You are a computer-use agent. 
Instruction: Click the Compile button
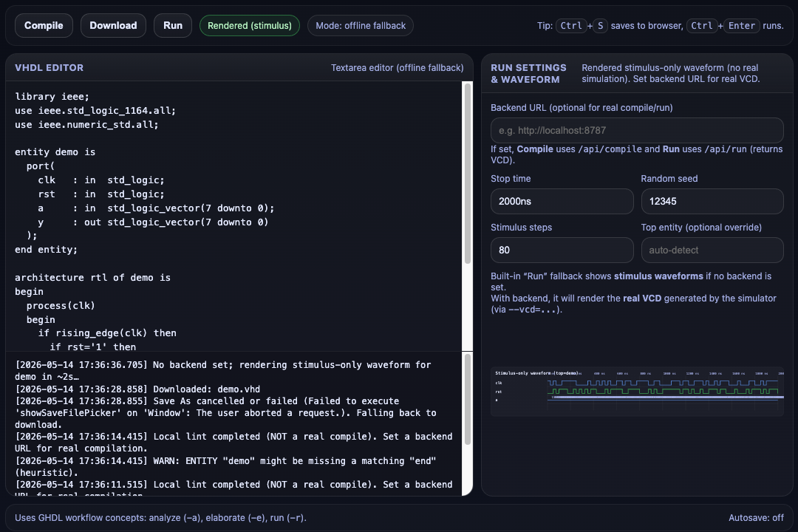pyautogui.click(x=44, y=25)
